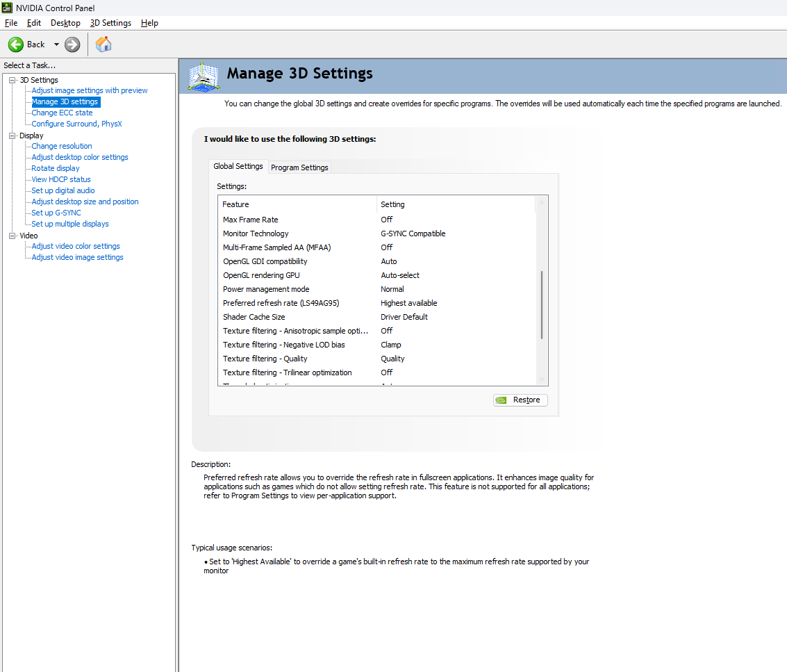Screen dimensions: 787x672
Task: Click the Highest available setting value
Action: click(x=408, y=303)
